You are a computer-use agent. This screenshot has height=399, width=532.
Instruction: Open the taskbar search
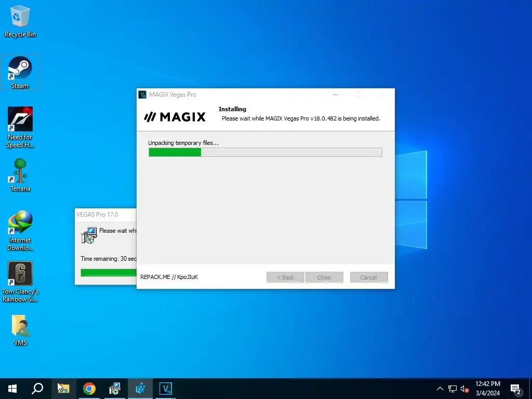(x=37, y=389)
